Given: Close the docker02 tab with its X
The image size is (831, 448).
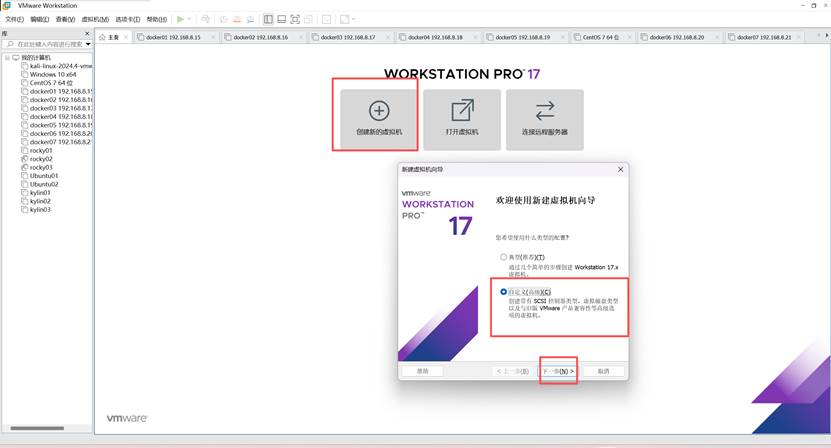Looking at the screenshot, I should coord(300,37).
